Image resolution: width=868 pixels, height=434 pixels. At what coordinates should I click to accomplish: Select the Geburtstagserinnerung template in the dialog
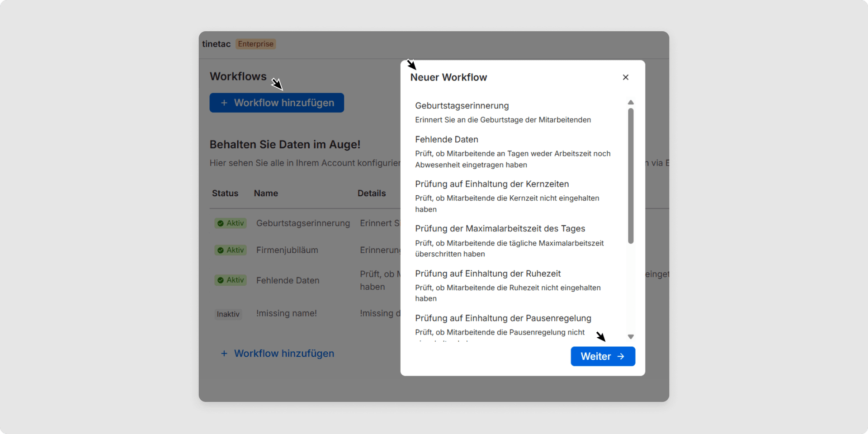click(462, 105)
